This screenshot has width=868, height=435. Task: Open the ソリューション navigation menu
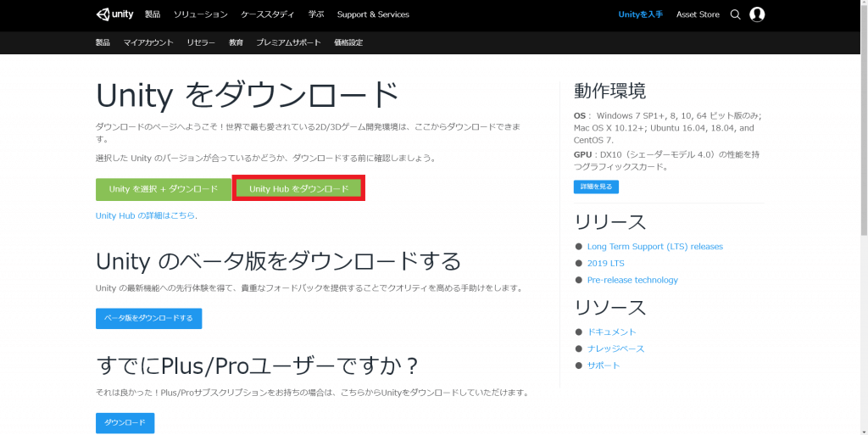[x=200, y=14]
